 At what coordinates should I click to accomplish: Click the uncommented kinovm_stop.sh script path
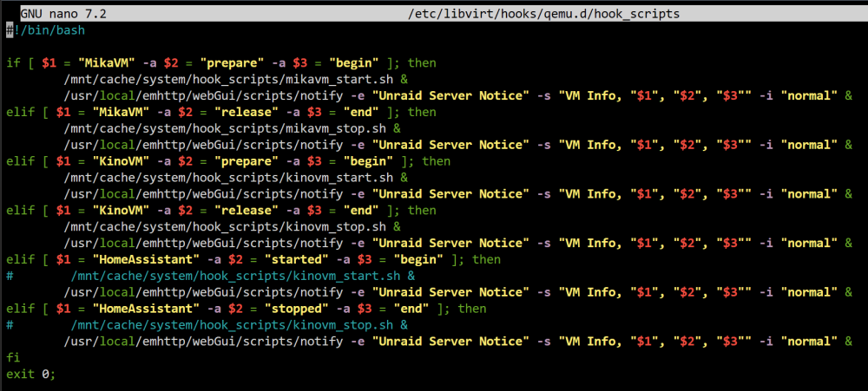226,227
